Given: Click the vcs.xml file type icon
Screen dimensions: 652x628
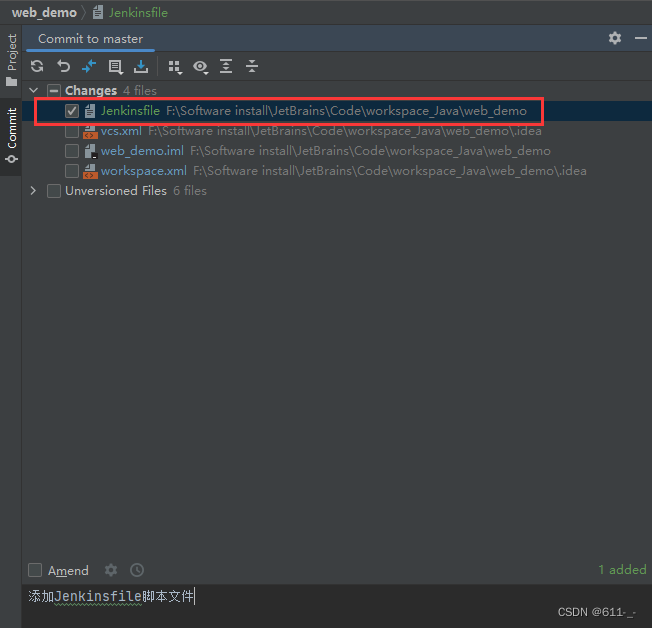Looking at the screenshot, I should (x=90, y=131).
